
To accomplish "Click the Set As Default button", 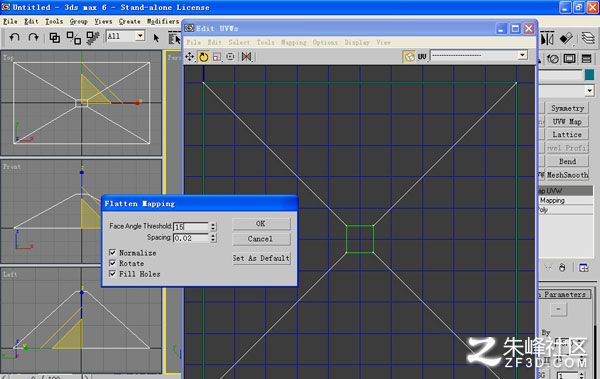I will pyautogui.click(x=261, y=258).
